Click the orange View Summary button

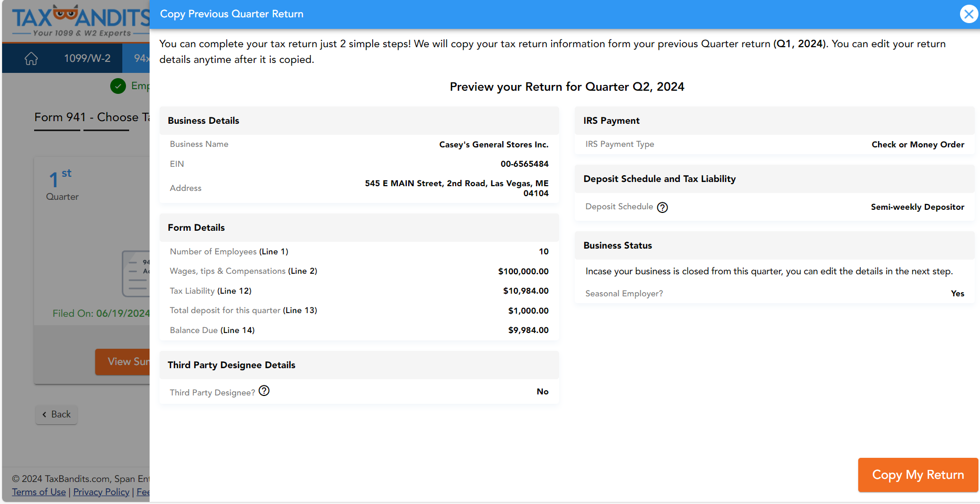tap(124, 361)
